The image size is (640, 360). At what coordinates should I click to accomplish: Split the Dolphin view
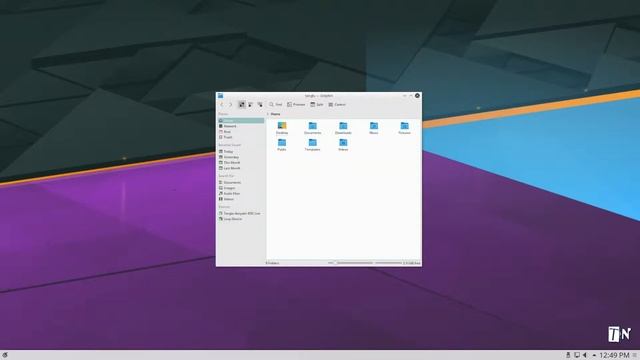pyautogui.click(x=317, y=105)
